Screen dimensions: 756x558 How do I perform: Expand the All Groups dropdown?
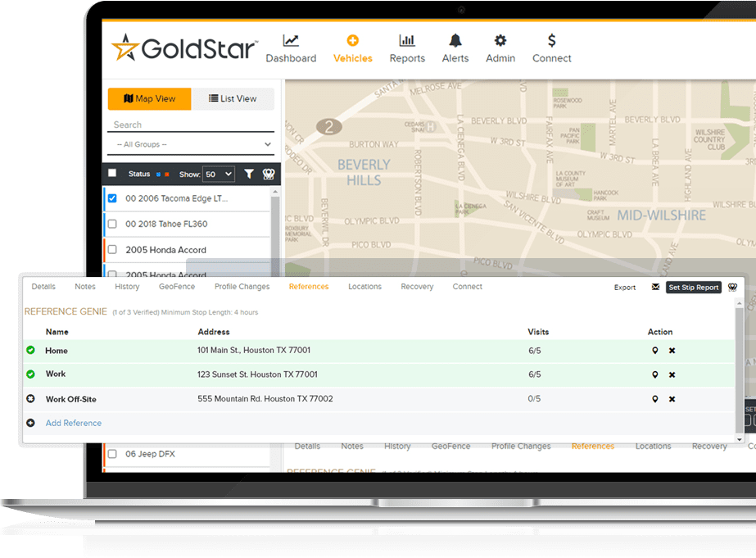[x=191, y=144]
